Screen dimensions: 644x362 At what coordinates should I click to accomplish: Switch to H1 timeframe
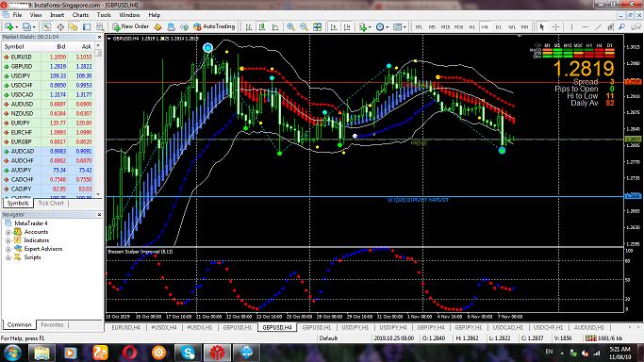point(471,27)
